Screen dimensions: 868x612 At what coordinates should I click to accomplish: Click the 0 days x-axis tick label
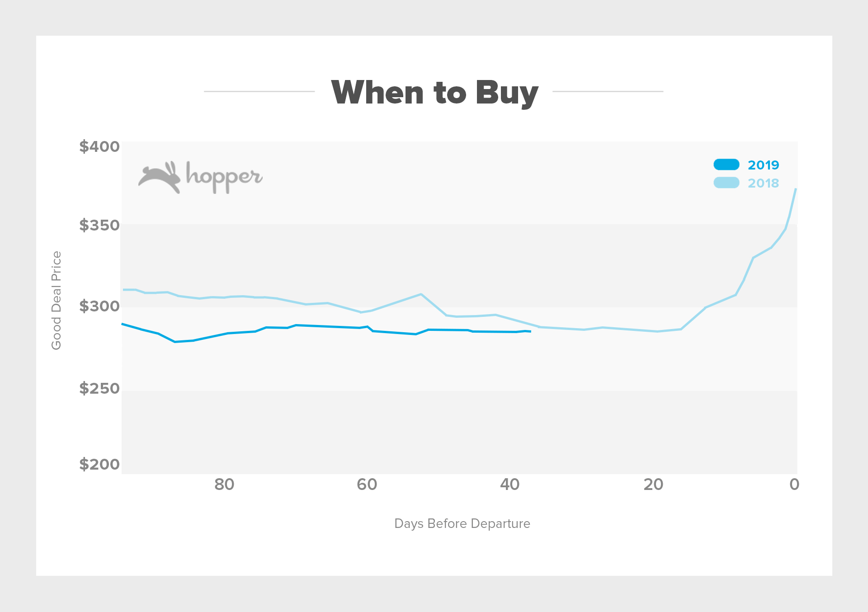[794, 485]
